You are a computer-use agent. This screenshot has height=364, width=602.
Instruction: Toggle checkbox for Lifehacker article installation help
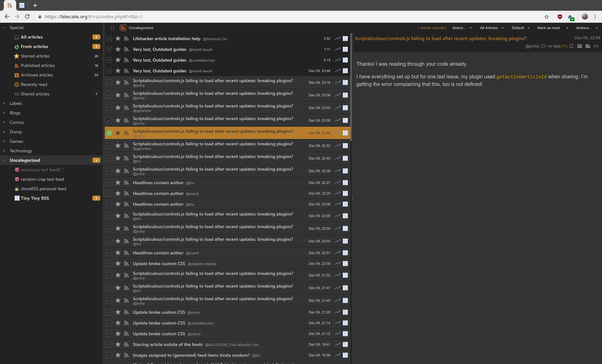click(x=109, y=39)
